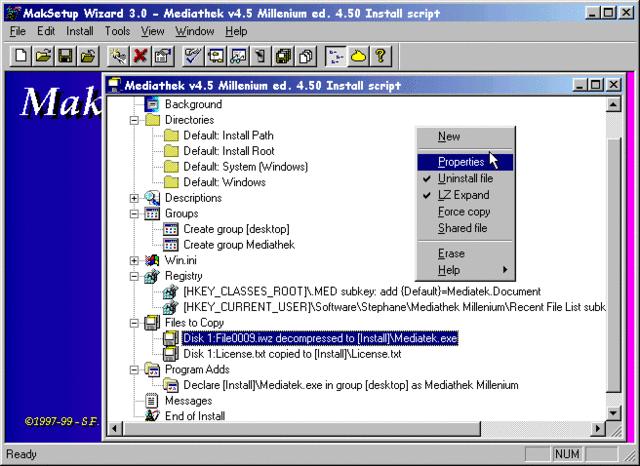Click the Program Adds folder icon
The image size is (640, 466).
click(x=152, y=370)
